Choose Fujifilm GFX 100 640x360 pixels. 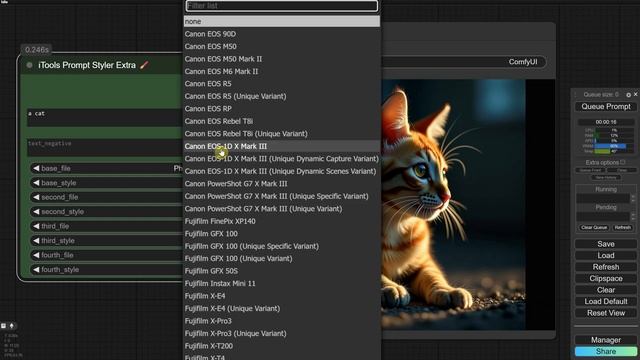282,234
